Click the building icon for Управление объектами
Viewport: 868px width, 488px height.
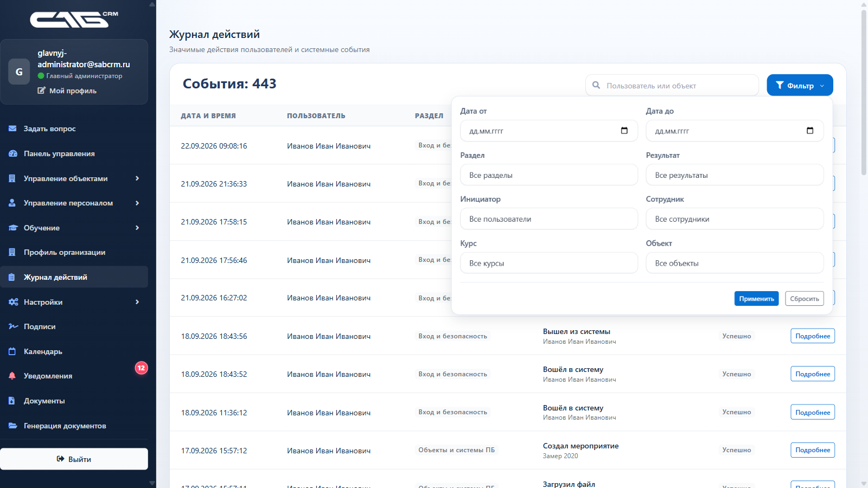click(x=12, y=178)
